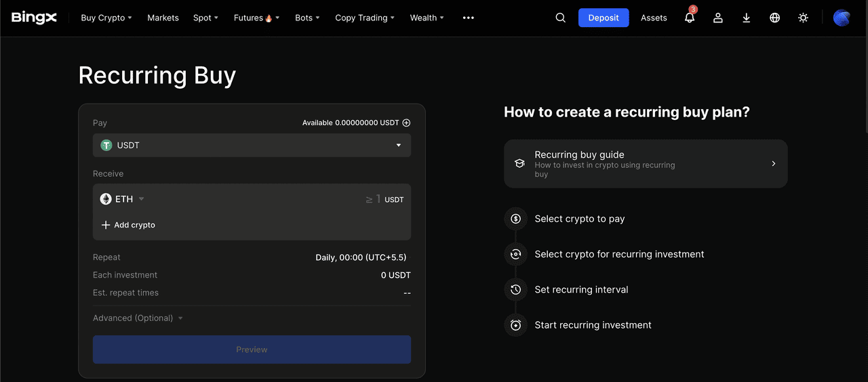
Task: Open the Copy Trading menu
Action: [x=366, y=18]
